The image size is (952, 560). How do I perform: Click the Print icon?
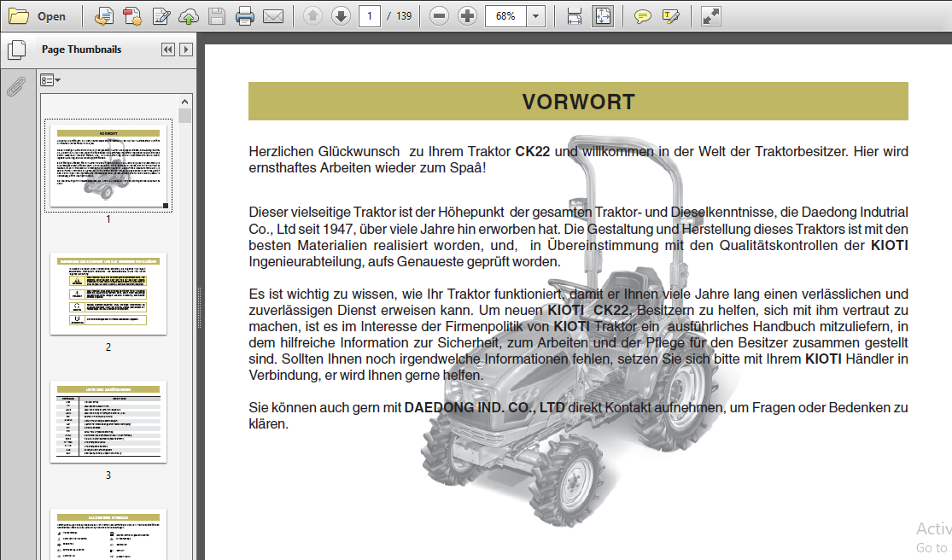pyautogui.click(x=245, y=16)
